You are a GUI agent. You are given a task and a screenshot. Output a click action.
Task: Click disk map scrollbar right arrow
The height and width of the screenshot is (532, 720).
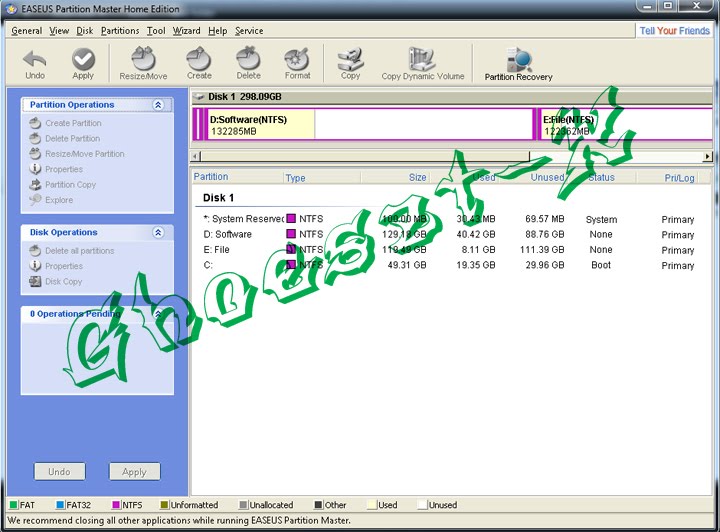point(707,157)
